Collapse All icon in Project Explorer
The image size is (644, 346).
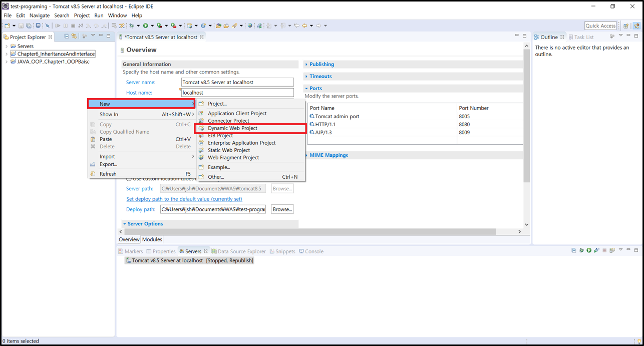coord(66,36)
